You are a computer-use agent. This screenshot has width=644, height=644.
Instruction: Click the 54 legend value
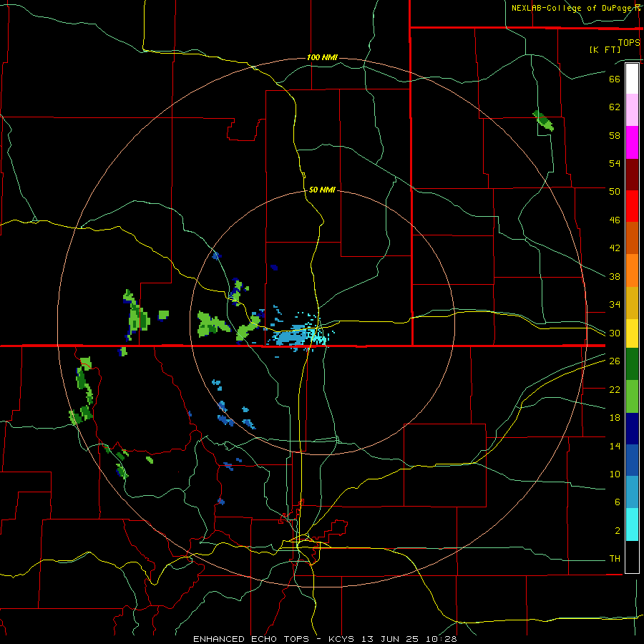click(615, 163)
